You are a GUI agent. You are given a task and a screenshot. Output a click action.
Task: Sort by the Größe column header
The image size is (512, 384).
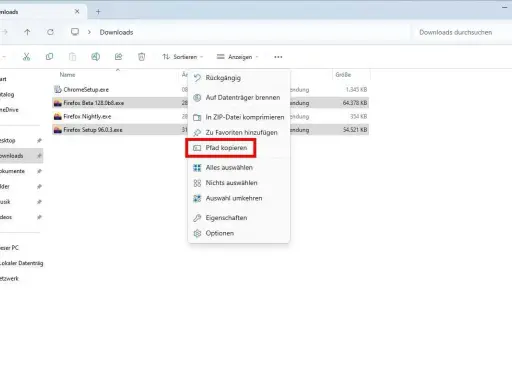[x=343, y=75]
